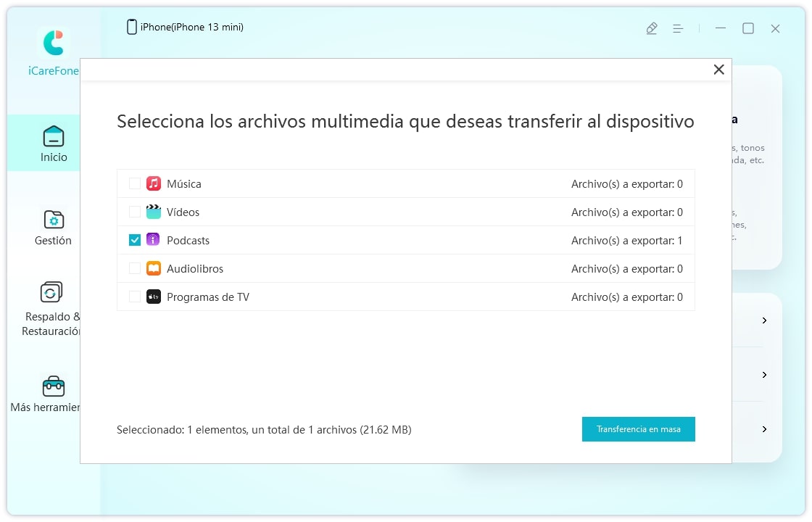The width and height of the screenshot is (812, 522).
Task: Close the multimedia selection dialog
Action: point(718,70)
